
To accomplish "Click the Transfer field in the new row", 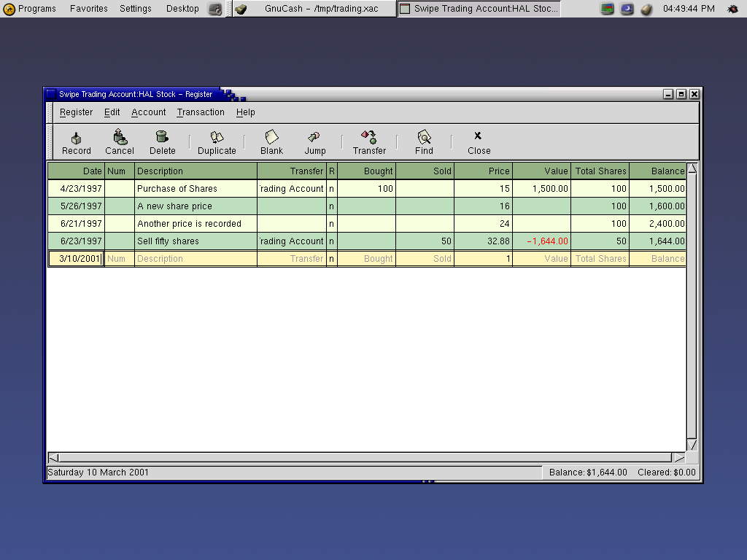I will click(292, 259).
